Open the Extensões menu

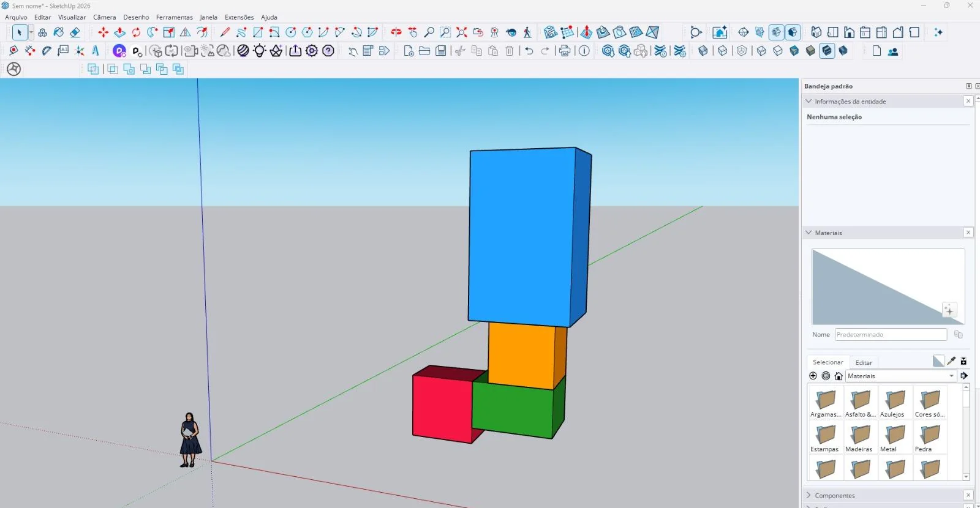(x=239, y=17)
